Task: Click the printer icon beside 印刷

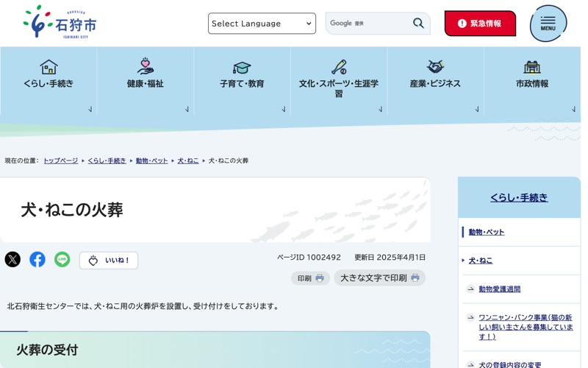Action: 320,278
